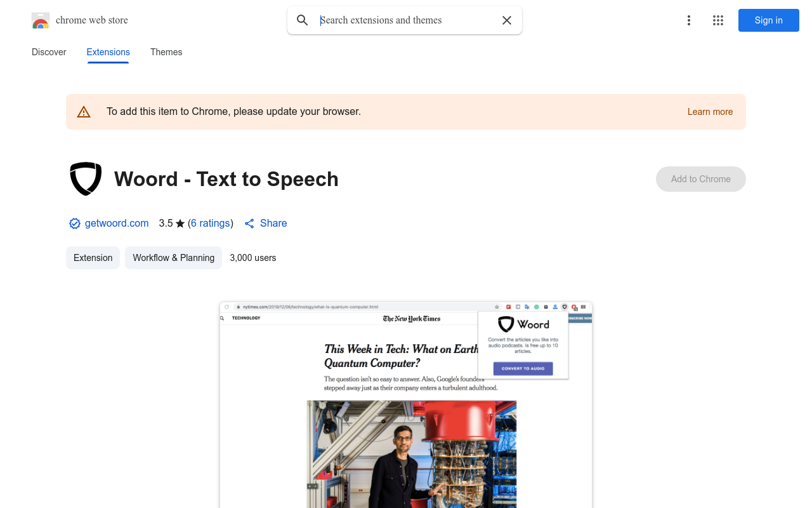Focus the Search extensions and themes field

click(x=406, y=20)
